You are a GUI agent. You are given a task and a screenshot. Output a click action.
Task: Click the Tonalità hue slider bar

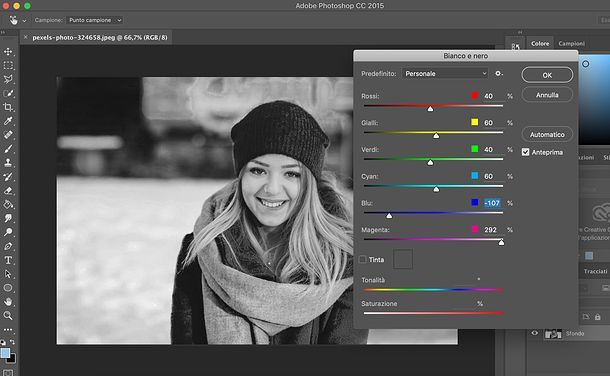click(433, 290)
